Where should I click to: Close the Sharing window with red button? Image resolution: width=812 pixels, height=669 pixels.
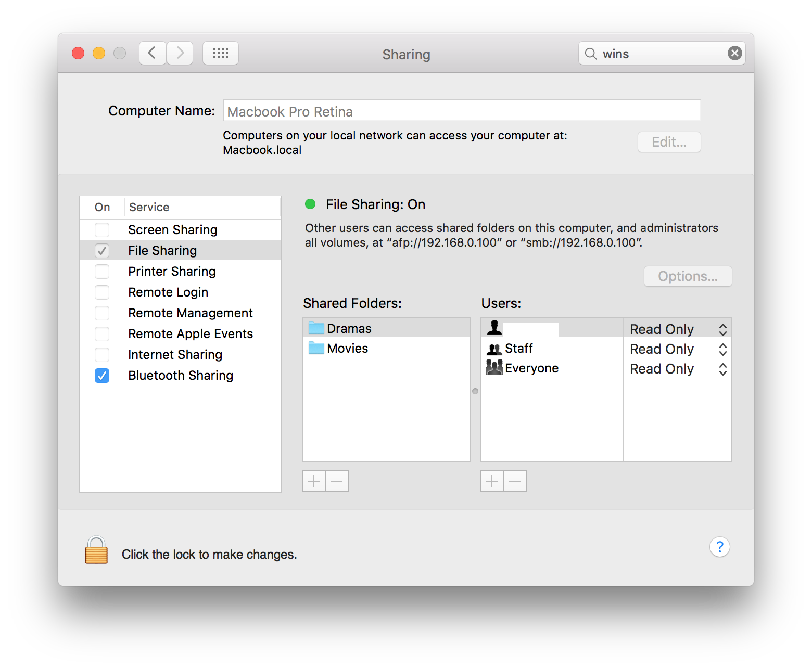click(x=78, y=53)
